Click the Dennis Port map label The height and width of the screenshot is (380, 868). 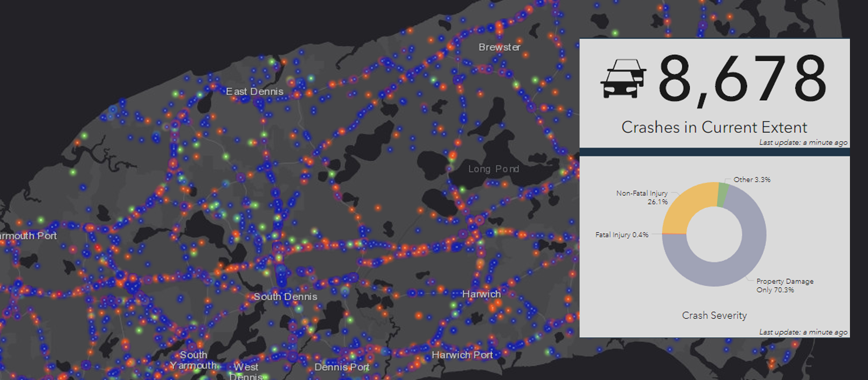342,367
